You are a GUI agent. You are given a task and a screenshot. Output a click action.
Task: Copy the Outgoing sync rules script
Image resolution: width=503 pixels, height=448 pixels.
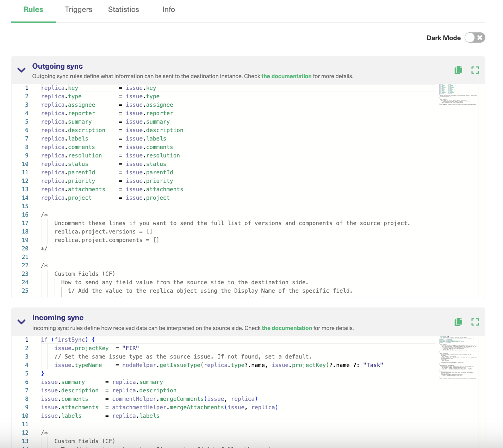click(x=458, y=70)
